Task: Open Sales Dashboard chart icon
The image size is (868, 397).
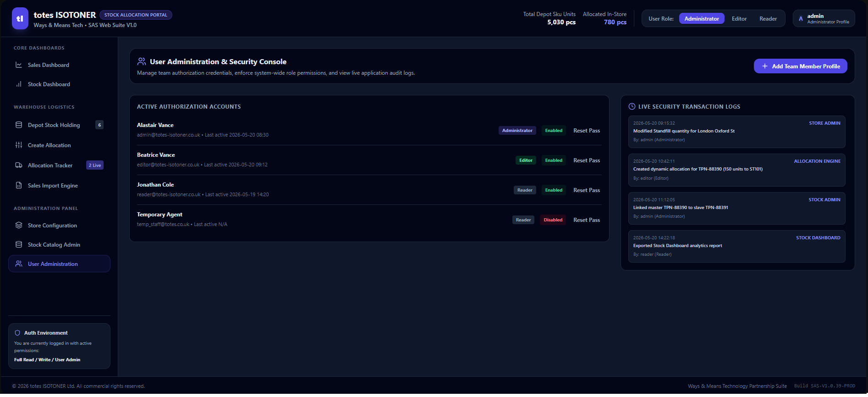Action: tap(19, 65)
